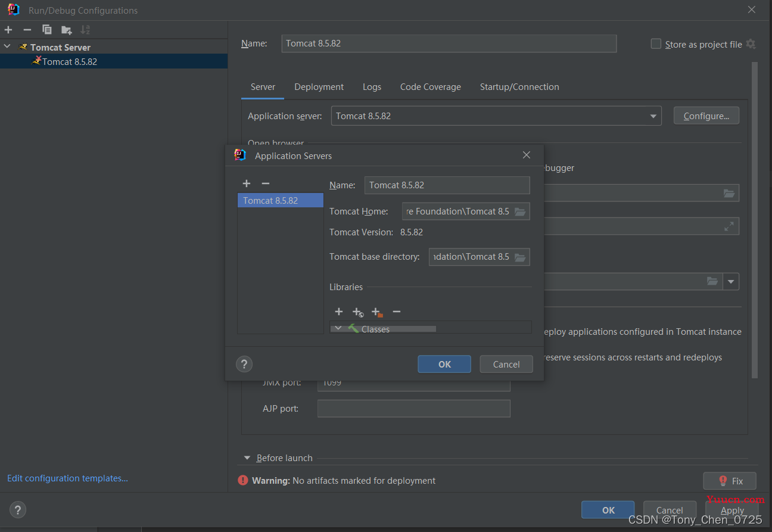
Task: Open the Application server dropdown
Action: 653,116
